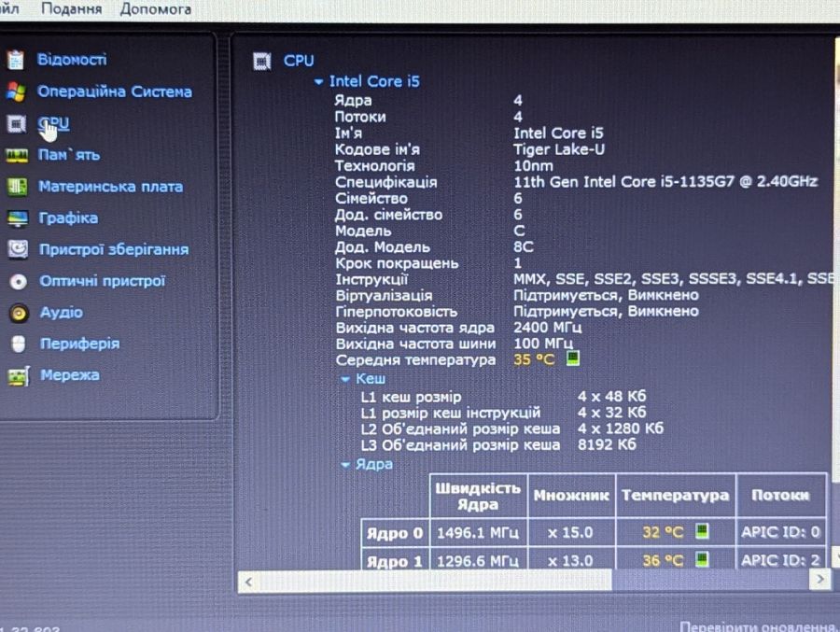Click the CPU chip icon in sidebar

click(16, 124)
